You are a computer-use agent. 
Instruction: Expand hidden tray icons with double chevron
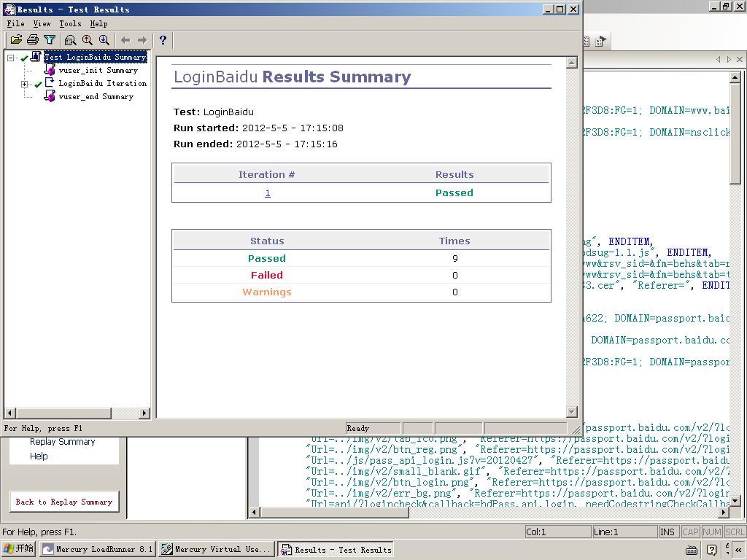(x=738, y=550)
